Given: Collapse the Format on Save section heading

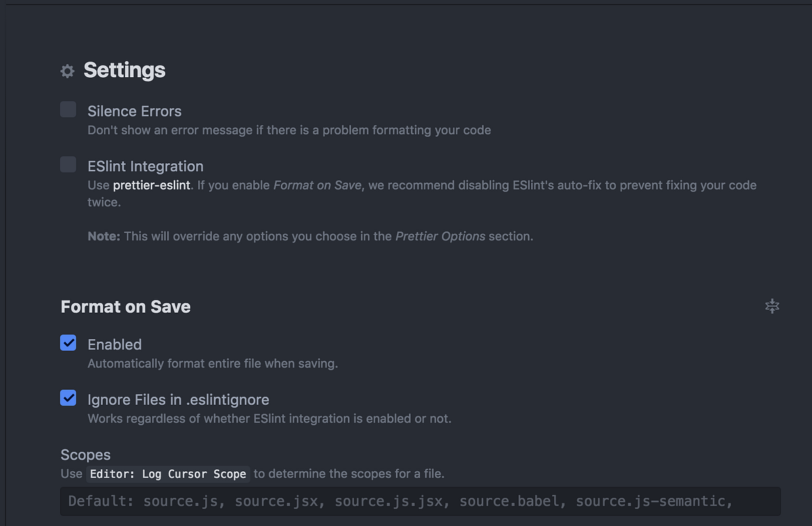Looking at the screenshot, I should point(126,307).
